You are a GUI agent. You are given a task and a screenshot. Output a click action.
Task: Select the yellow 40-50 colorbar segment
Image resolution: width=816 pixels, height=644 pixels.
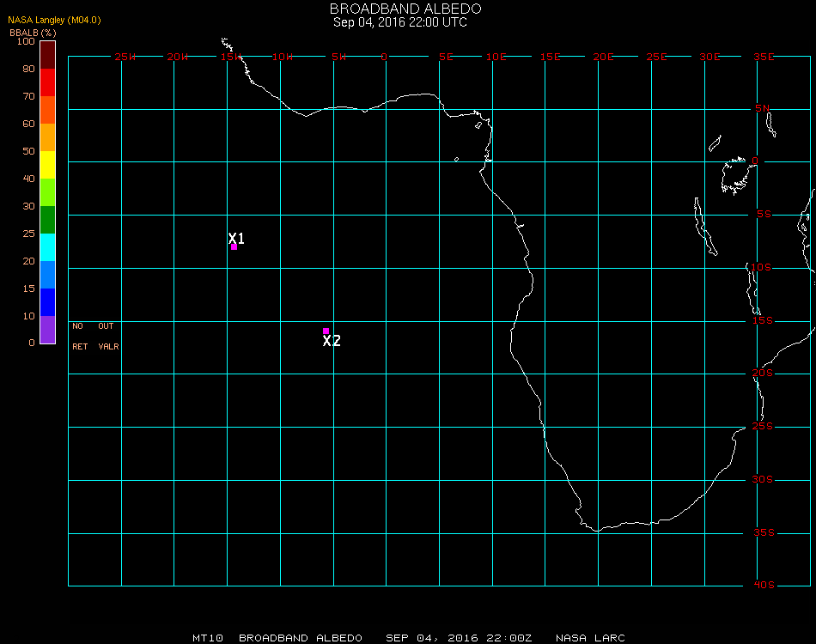[x=47, y=165]
